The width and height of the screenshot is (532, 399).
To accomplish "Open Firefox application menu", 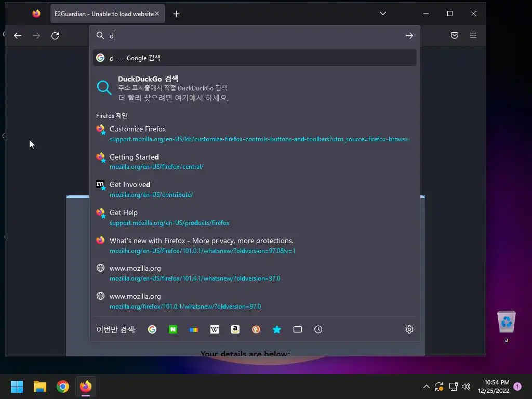I will point(473,35).
